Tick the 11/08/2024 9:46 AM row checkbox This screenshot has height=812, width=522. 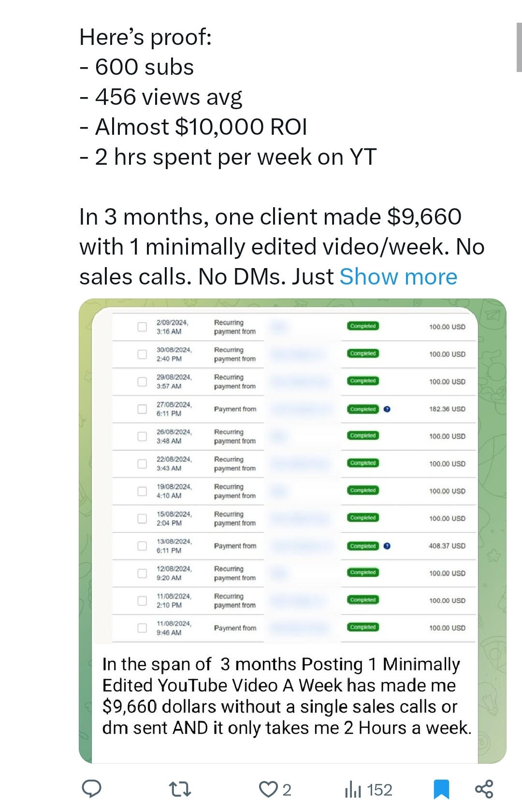142,628
